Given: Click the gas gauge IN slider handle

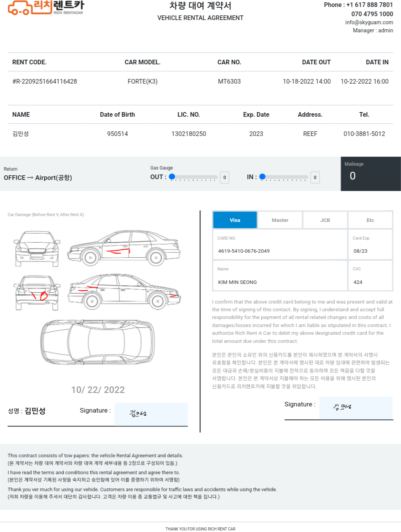Looking at the screenshot, I should [263, 177].
